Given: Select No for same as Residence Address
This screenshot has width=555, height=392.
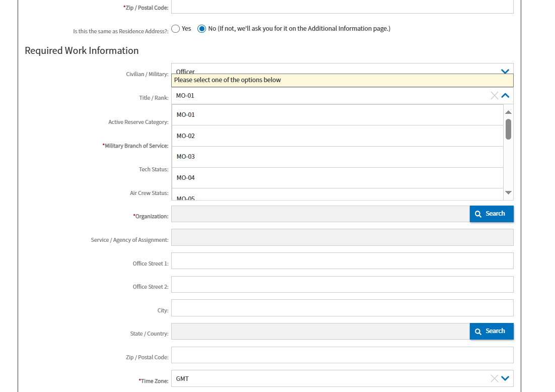Looking at the screenshot, I should click(x=202, y=29).
